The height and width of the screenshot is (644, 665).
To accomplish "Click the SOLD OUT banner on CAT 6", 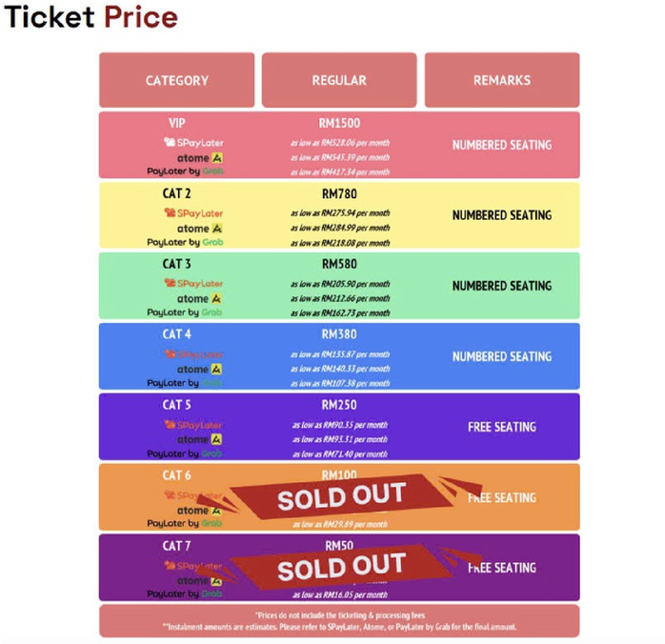I will [x=341, y=496].
